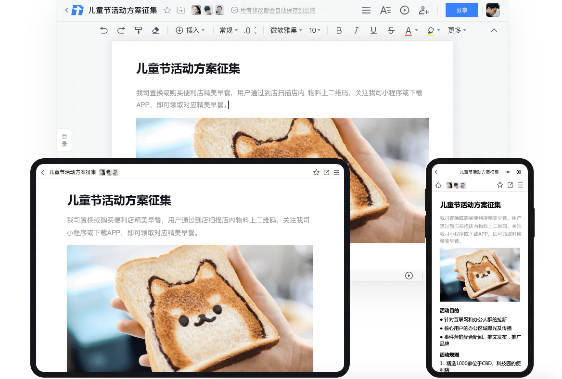
Task: Click the redo arrow icon
Action: pos(121,30)
